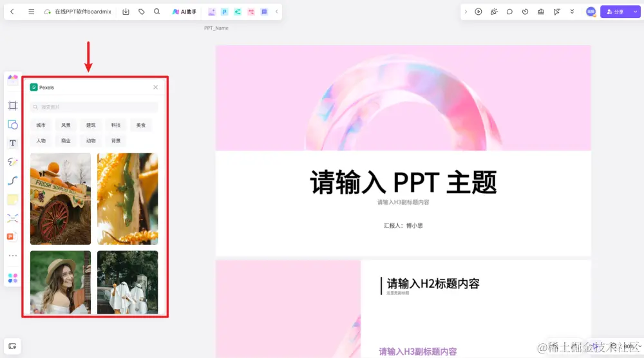Image resolution: width=644 pixels, height=358 pixels.
Task: Insert the pumpkin cart photo
Action: [61, 199]
